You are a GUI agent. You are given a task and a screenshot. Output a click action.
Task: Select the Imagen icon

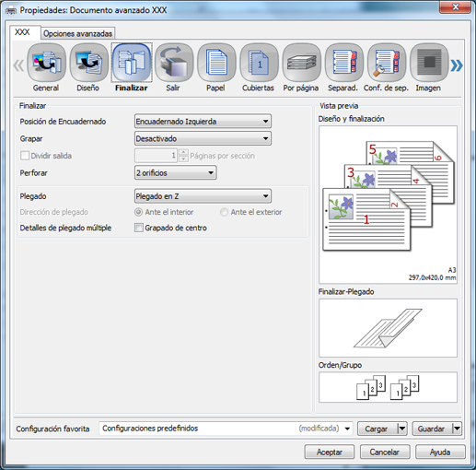tap(429, 63)
